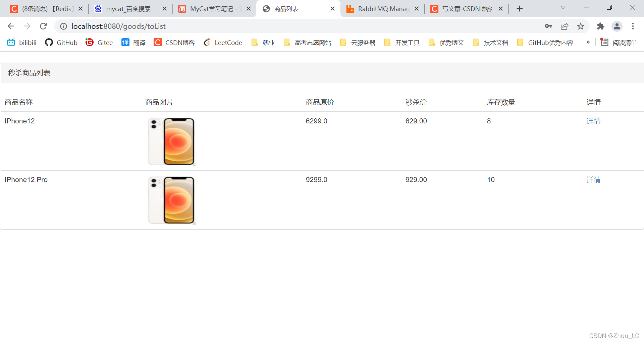Screen dimensions: 644x342
Task: Open the CSDN博客 bookmark
Action: tap(174, 43)
